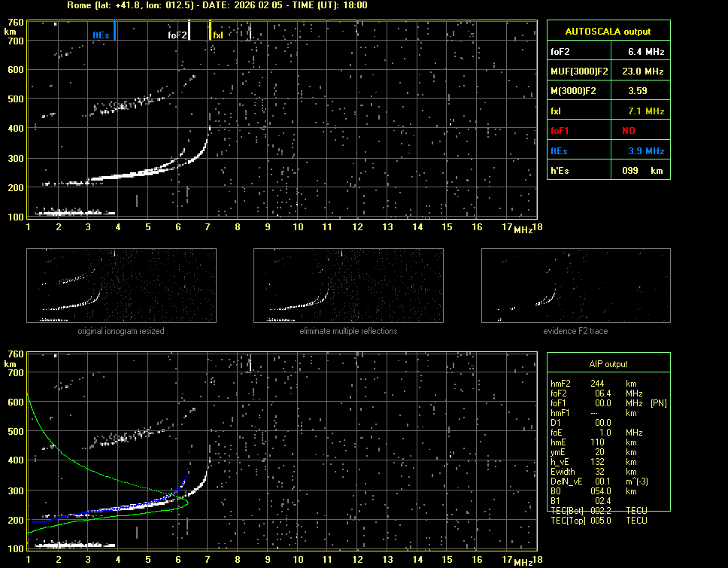Open the eliminate multiple reflections thumbnail

(347, 286)
